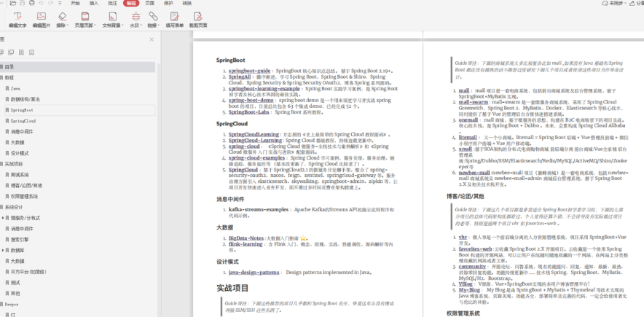Open the mall-swarm link
644x317 pixels.
[473, 102]
